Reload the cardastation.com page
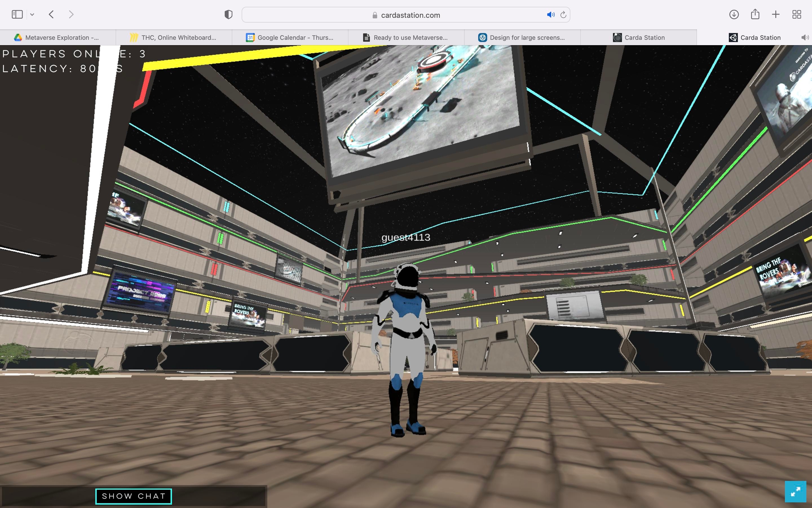The image size is (812, 508). pyautogui.click(x=563, y=15)
